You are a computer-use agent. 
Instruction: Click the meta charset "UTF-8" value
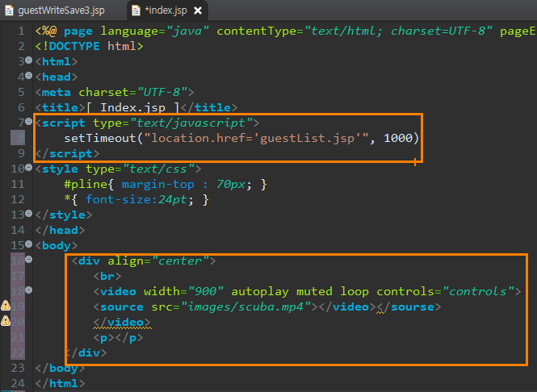click(x=162, y=93)
